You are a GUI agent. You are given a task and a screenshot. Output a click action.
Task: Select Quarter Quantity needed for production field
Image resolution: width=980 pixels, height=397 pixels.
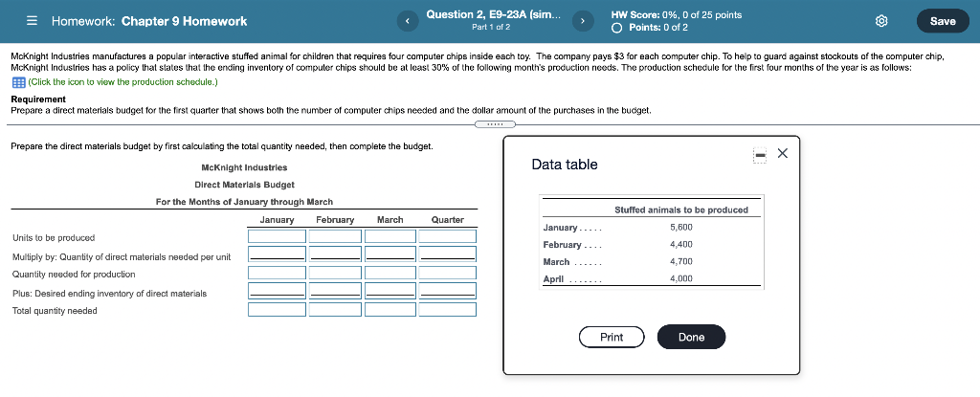point(448,273)
